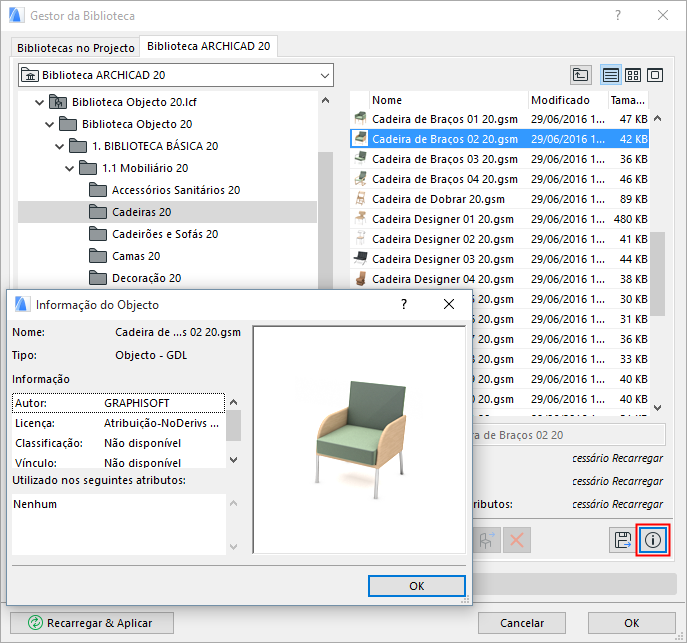Sort by the Nome column header
687x643 pixels.
(x=449, y=100)
